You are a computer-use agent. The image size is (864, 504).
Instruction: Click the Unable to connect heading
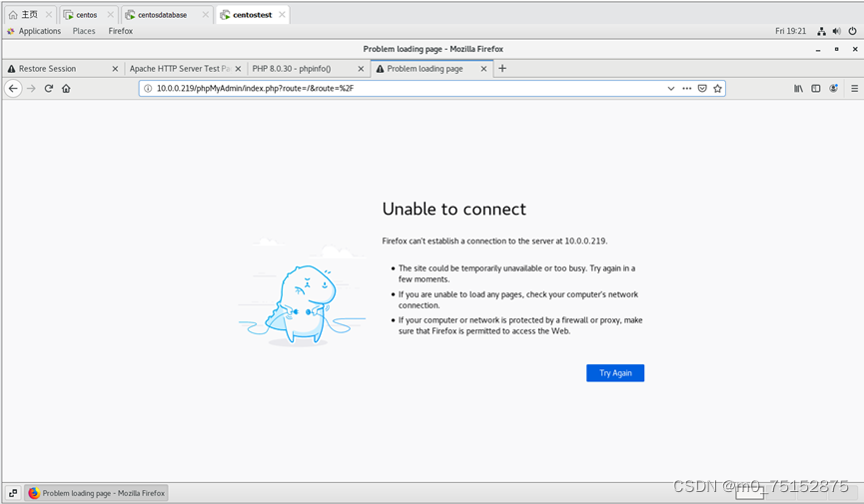coord(454,210)
